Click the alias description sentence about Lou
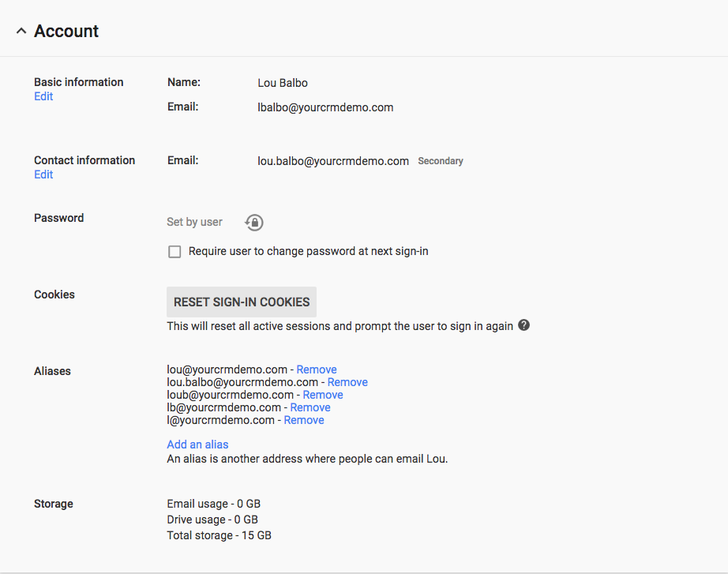728x574 pixels. click(x=307, y=459)
